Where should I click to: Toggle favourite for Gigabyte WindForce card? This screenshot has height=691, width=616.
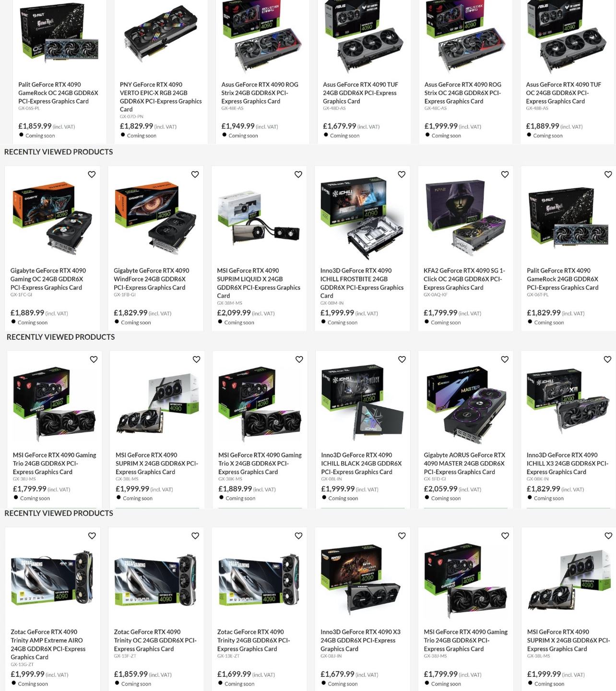pyautogui.click(x=195, y=175)
